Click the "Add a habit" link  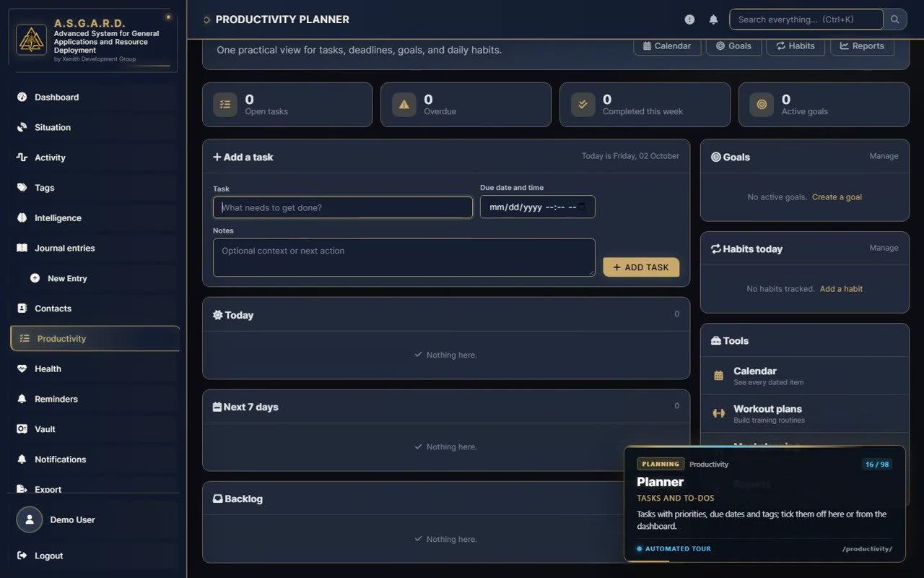841,289
